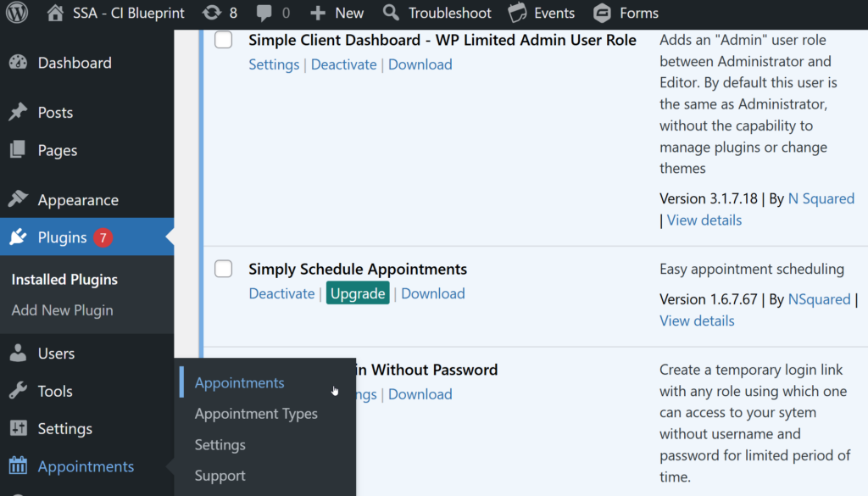Open Users menu item
868x496 pixels.
56,354
